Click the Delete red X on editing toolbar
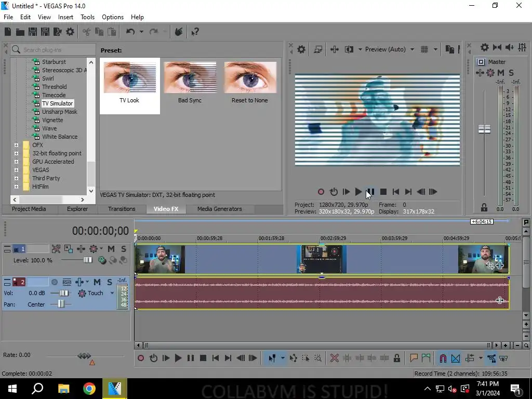This screenshot has width=532, height=399. coord(334,358)
